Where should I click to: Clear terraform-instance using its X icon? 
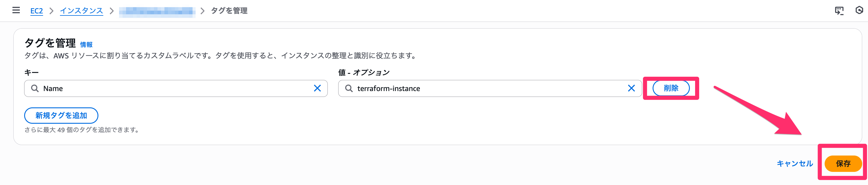(631, 88)
